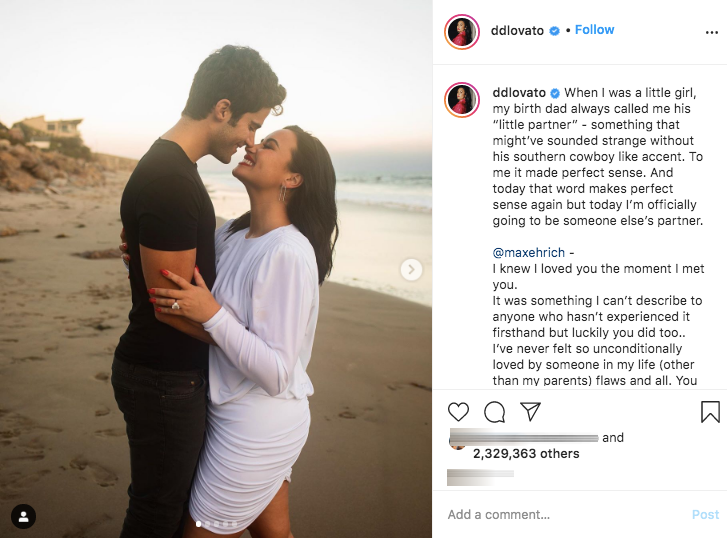This screenshot has width=727, height=538.
Task: Open the @maxehrich mention link
Action: [x=529, y=253]
